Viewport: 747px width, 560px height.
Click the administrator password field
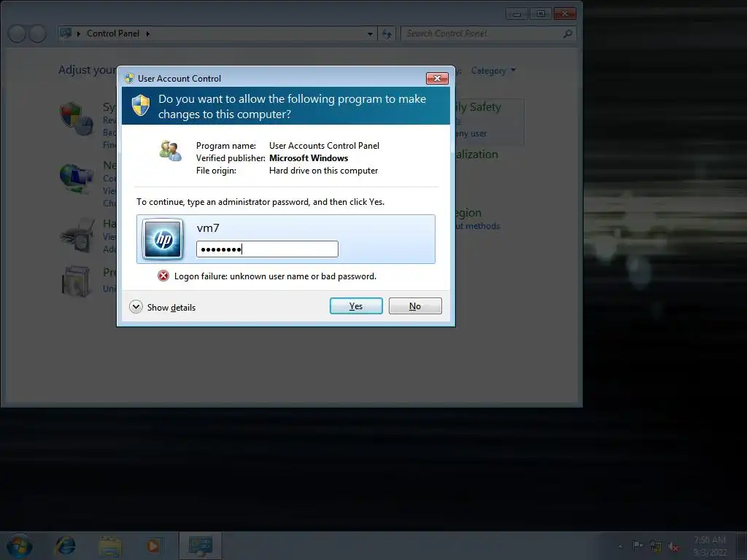coord(267,249)
